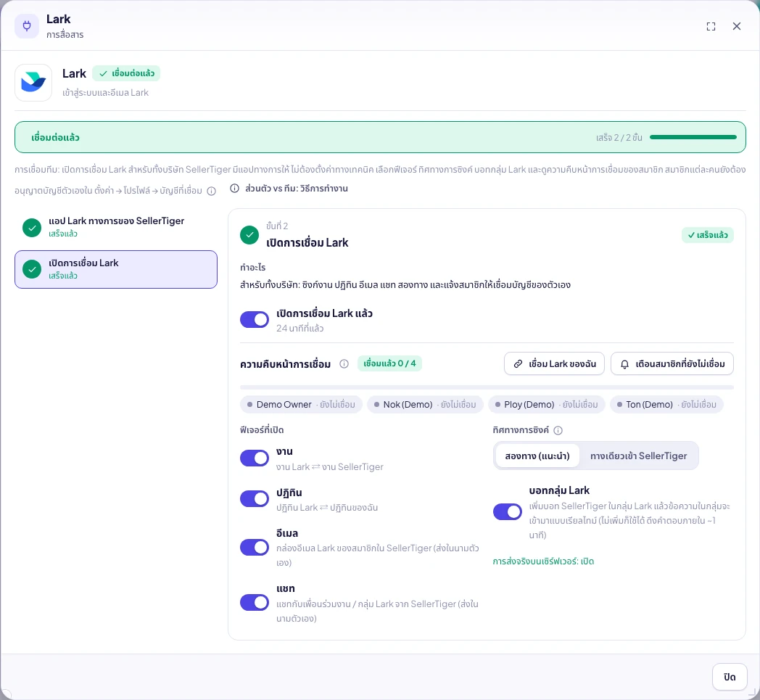Click the เข้าสู่ระบบและอีเมล Lark subtitle
This screenshot has height=700, width=760.
[x=106, y=93]
